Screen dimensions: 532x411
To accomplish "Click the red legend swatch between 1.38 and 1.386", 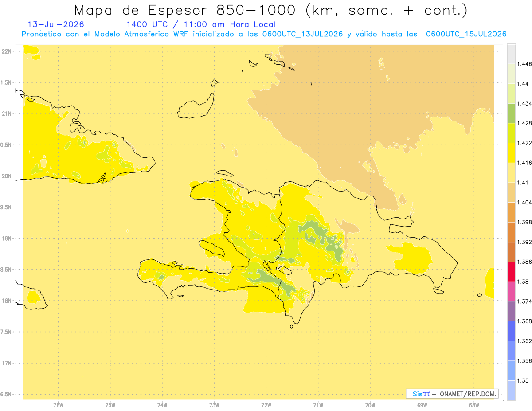I will click(511, 272).
